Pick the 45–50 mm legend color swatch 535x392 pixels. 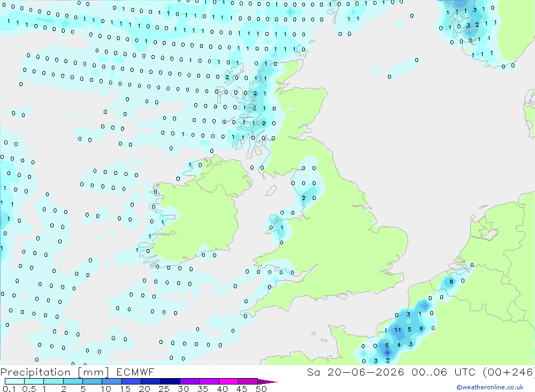pos(248,381)
